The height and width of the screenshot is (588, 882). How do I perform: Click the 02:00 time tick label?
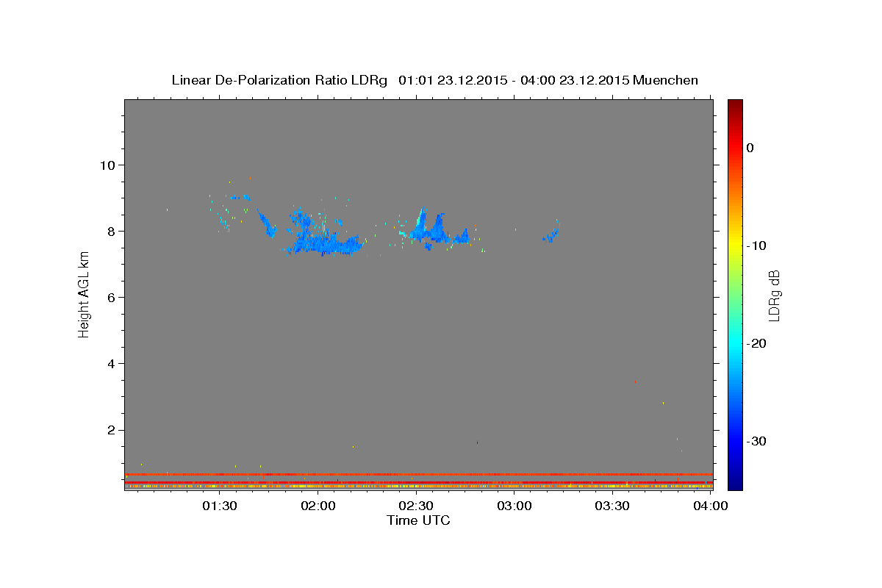point(318,506)
